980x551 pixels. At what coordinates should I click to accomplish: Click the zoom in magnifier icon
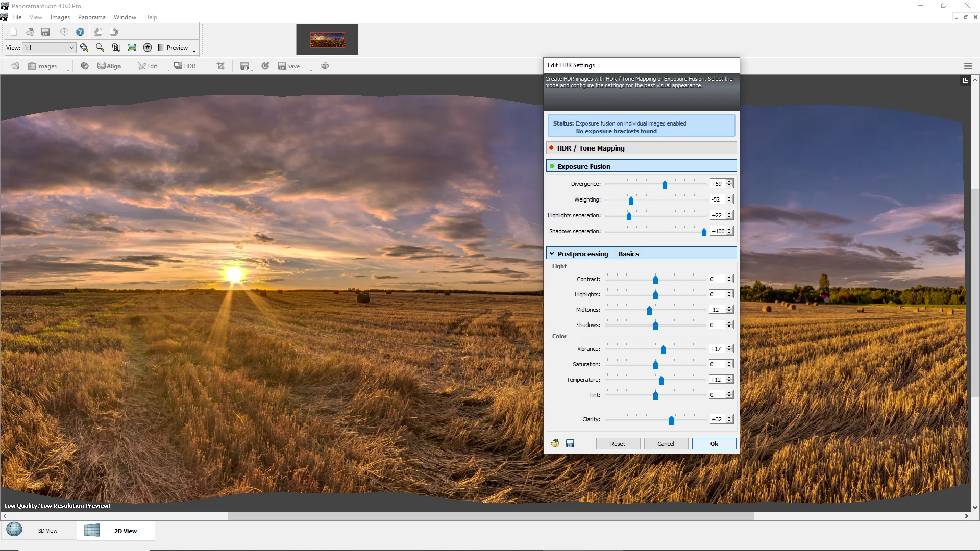(84, 47)
